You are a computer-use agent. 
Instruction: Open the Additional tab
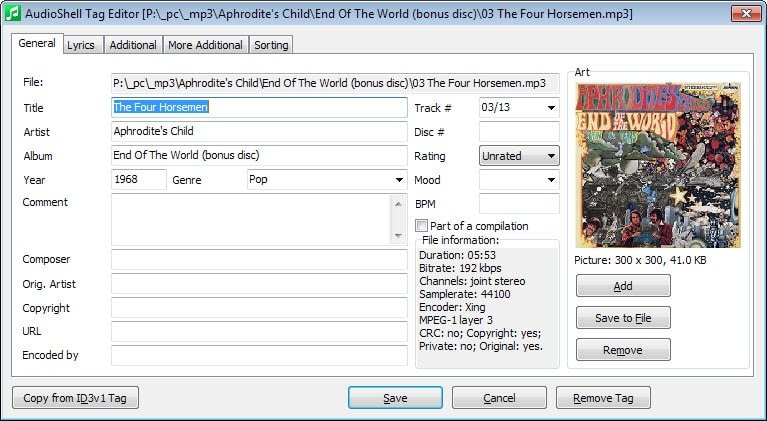pos(133,45)
